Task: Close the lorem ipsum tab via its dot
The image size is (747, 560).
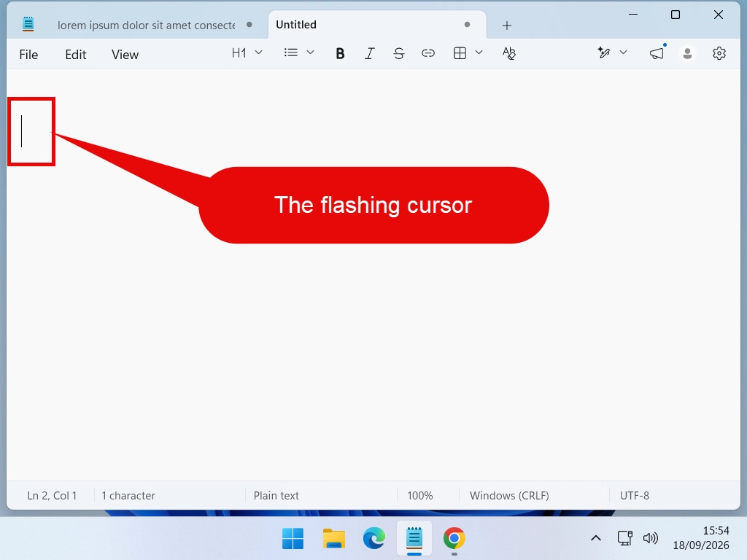Action: coord(249,25)
